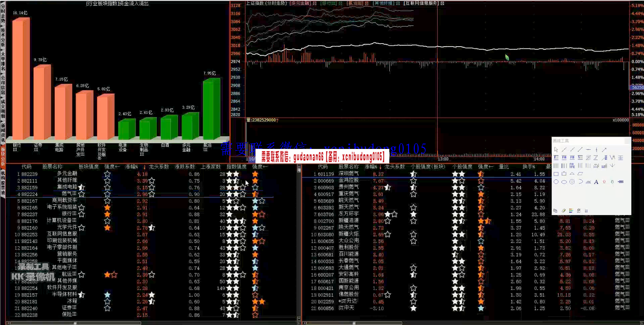Click the copy icon at drawing tools bottom
This screenshot has width=644, height=325.
[555, 211]
